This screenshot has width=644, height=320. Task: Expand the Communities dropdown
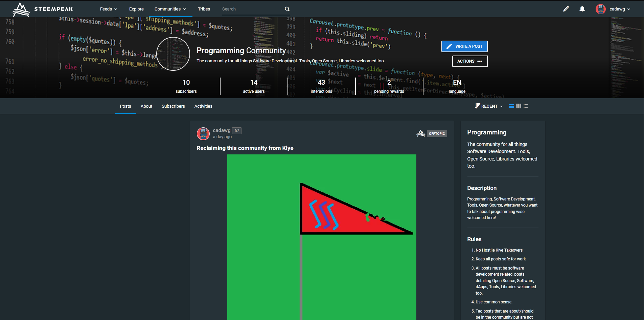click(x=170, y=9)
